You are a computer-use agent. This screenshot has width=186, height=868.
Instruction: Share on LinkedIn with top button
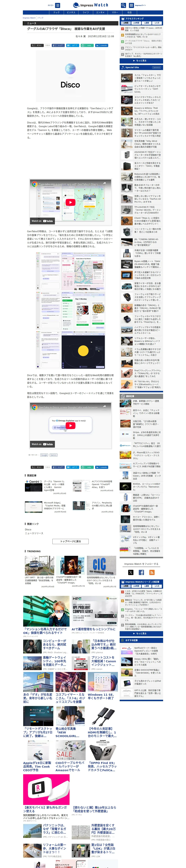click(x=102, y=45)
